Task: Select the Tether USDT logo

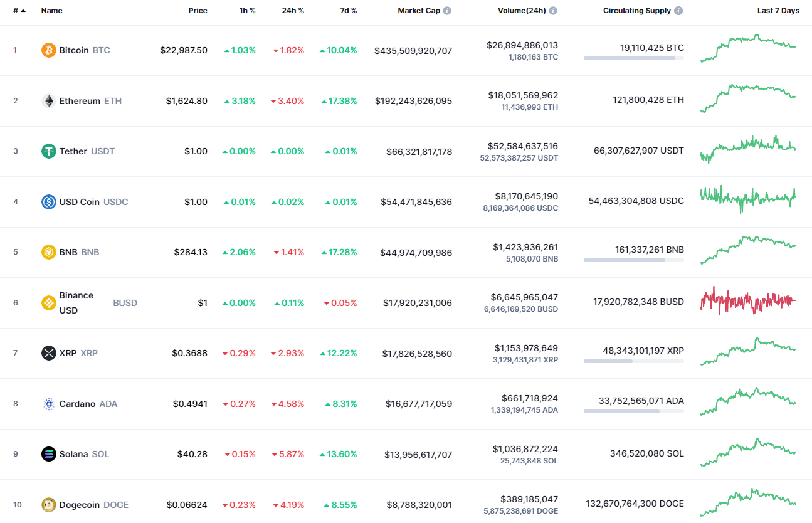Action: point(48,151)
